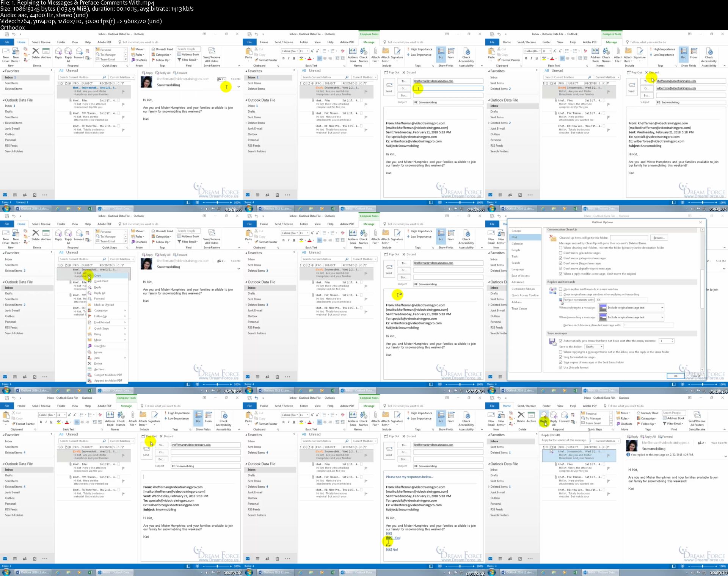The image size is (728, 576).
Task: Click Check Names in the 00:02:02 frame ribbon
Action: tap(363, 55)
